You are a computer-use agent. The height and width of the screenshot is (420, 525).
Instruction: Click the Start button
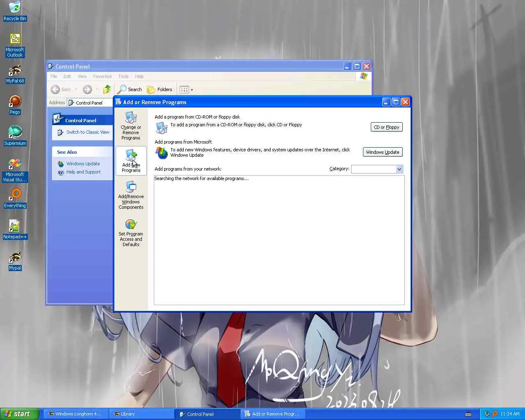(x=20, y=414)
